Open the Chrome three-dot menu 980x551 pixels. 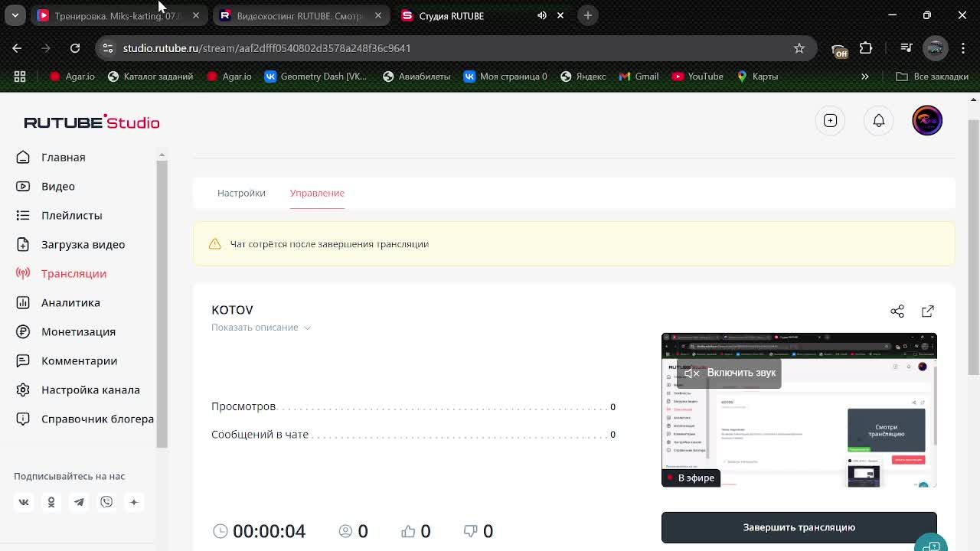pyautogui.click(x=962, y=48)
